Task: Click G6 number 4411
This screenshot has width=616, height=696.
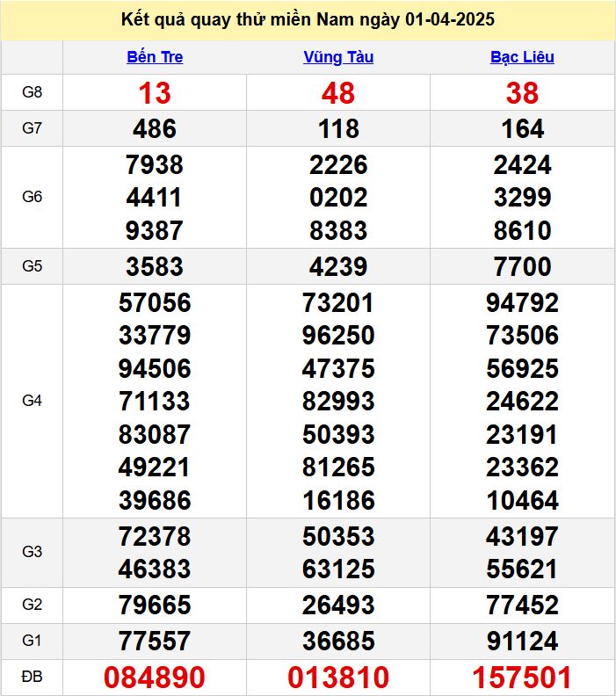Action: pos(155,198)
